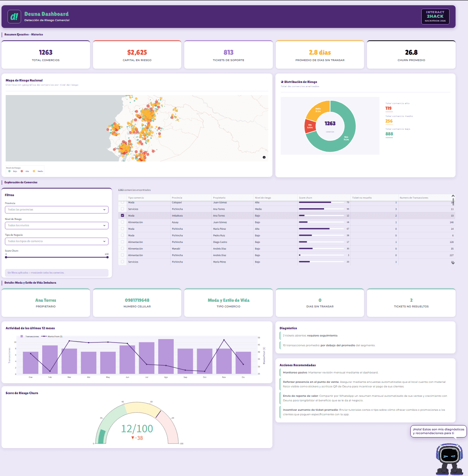Sort by Propietario column header
Viewport: 468px width, 476px height.
232,198
